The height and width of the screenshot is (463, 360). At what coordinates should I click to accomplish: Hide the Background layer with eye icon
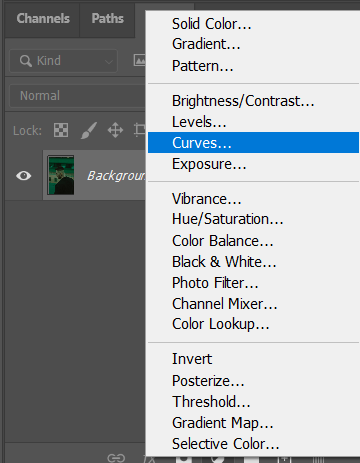click(x=24, y=175)
